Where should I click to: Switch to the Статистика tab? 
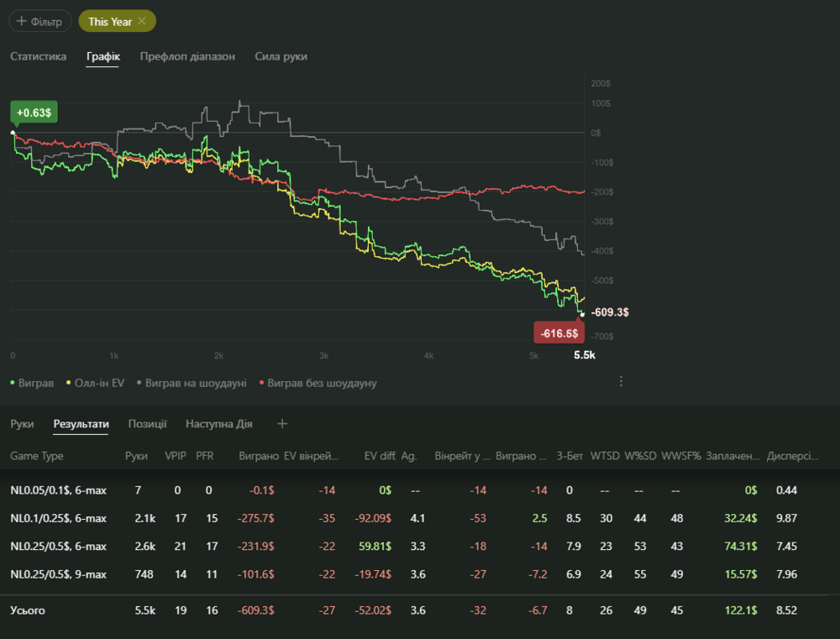[38, 56]
